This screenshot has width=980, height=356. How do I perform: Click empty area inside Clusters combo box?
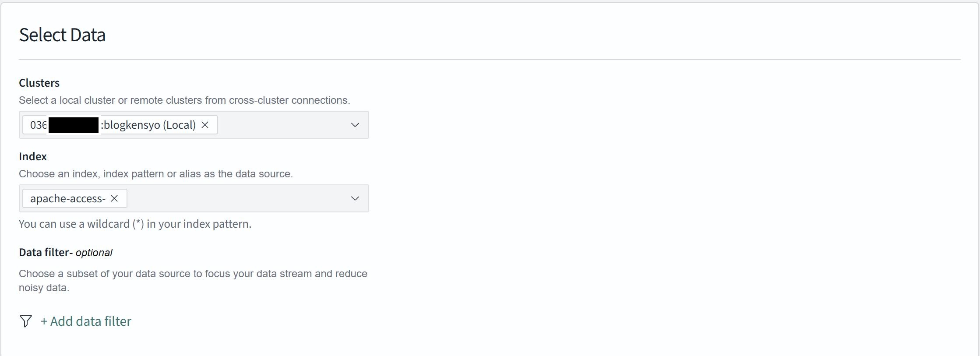[x=280, y=125]
